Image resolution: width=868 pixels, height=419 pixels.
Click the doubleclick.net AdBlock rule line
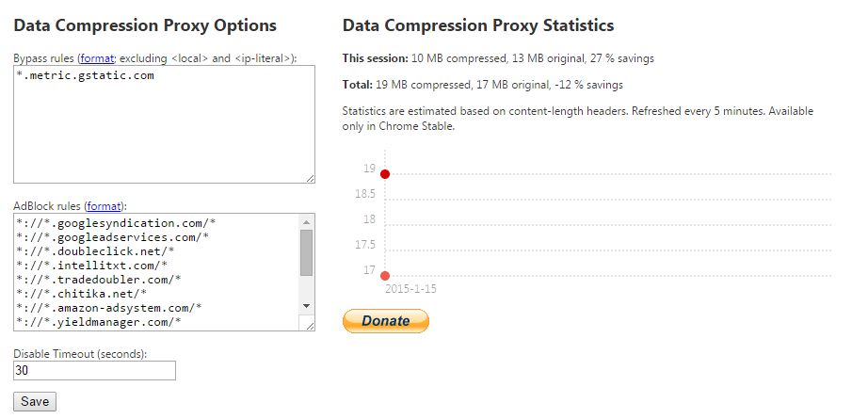pos(95,251)
